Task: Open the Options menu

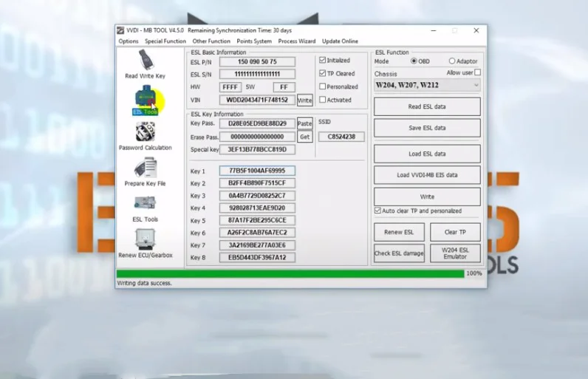Action: pos(129,41)
